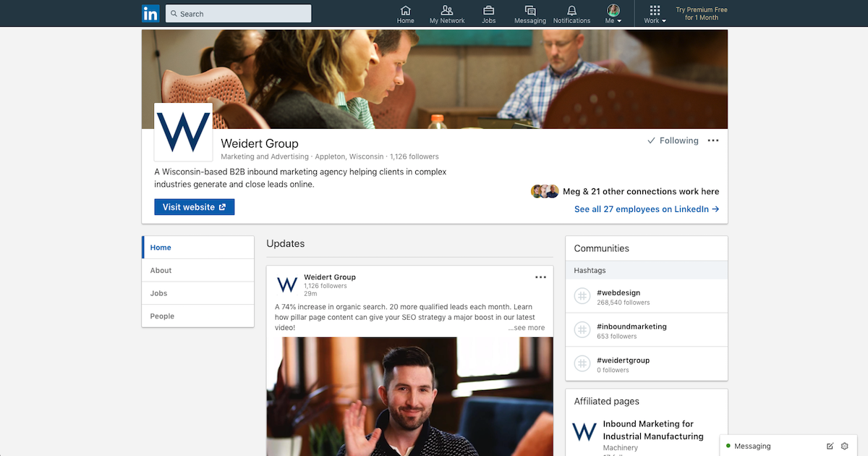Click the hashtag icon beside #webdesign
The width and height of the screenshot is (868, 456).
582,296
